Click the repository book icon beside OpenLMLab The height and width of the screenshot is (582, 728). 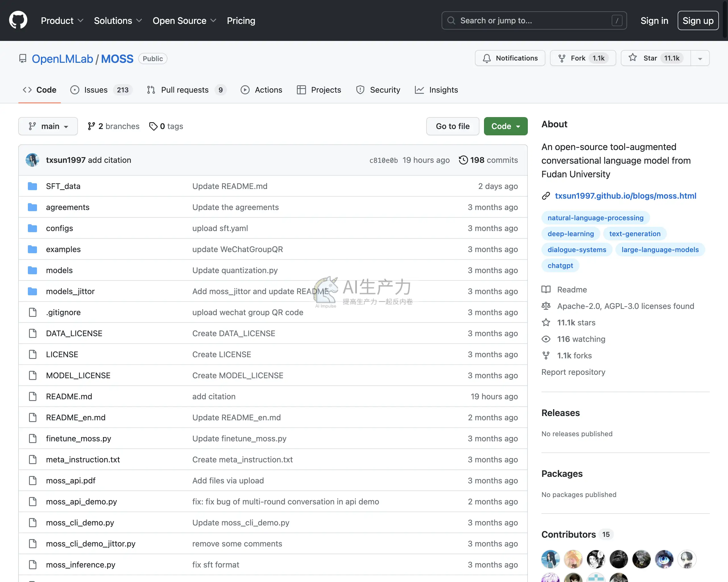pos(23,59)
